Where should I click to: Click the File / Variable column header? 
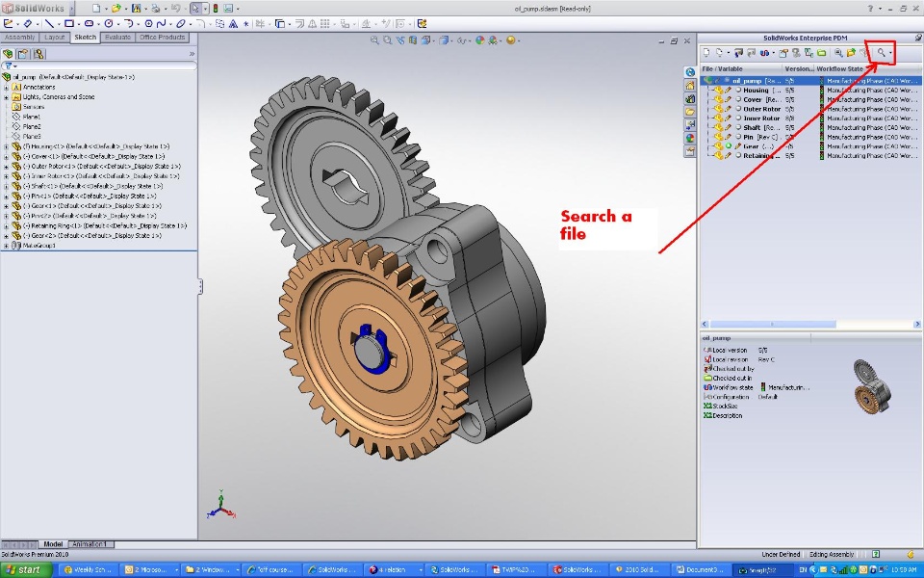click(x=741, y=69)
